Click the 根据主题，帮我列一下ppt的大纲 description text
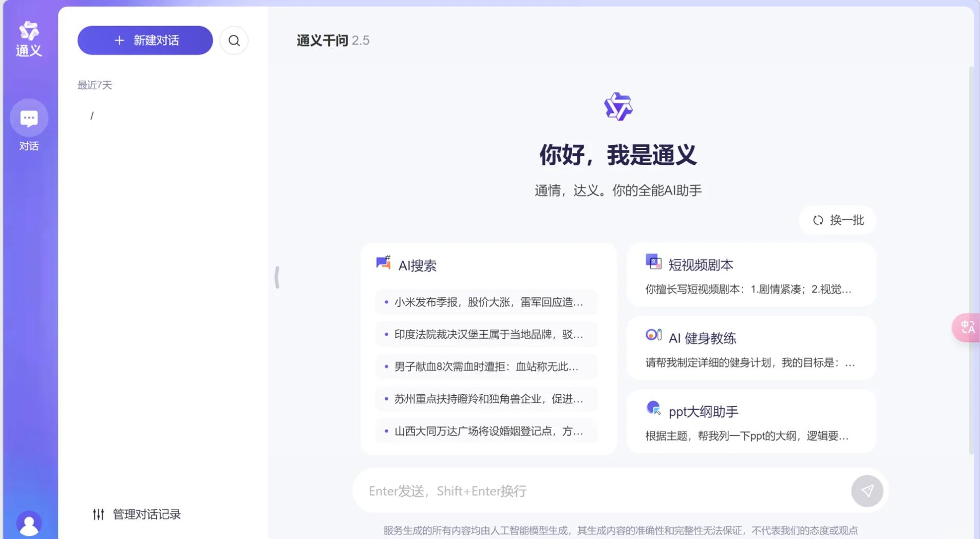980x539 pixels. [747, 436]
